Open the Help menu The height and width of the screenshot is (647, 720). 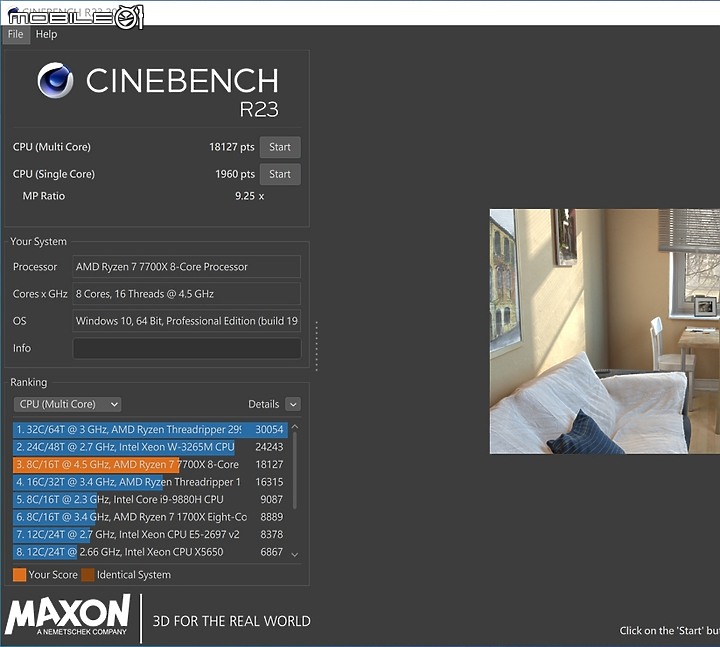(x=46, y=34)
